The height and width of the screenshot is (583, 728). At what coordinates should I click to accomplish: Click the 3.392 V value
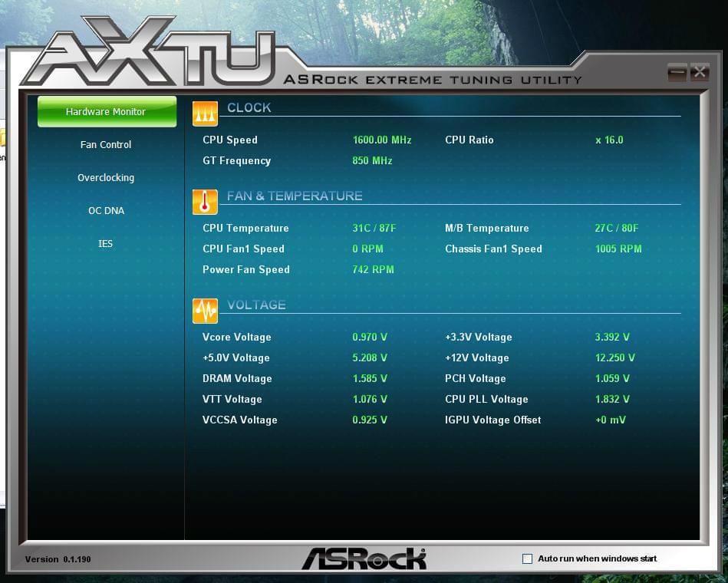(612, 337)
